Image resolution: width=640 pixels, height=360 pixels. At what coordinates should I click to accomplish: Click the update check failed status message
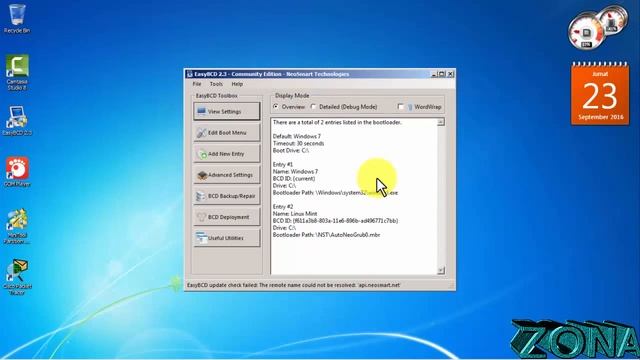(293, 285)
